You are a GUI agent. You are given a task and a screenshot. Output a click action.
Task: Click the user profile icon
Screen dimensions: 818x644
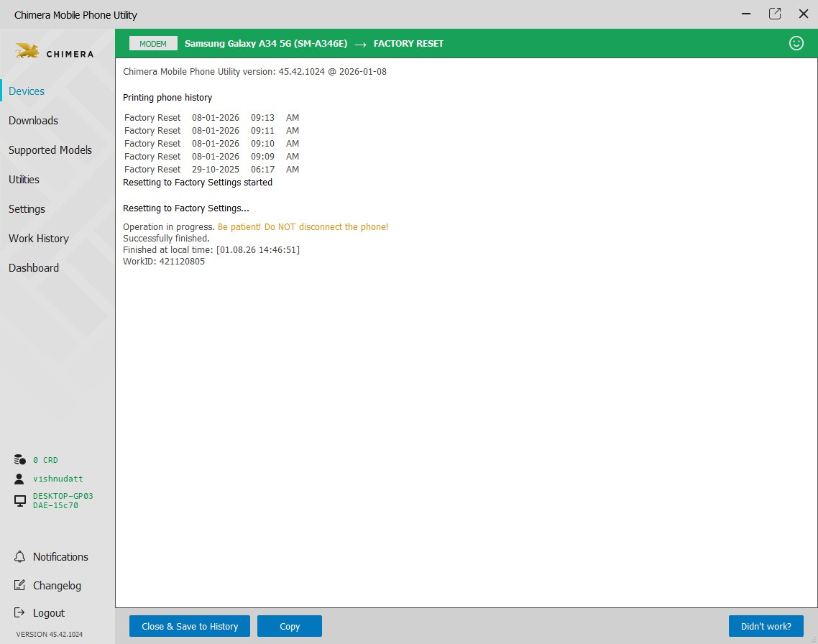[x=19, y=478]
